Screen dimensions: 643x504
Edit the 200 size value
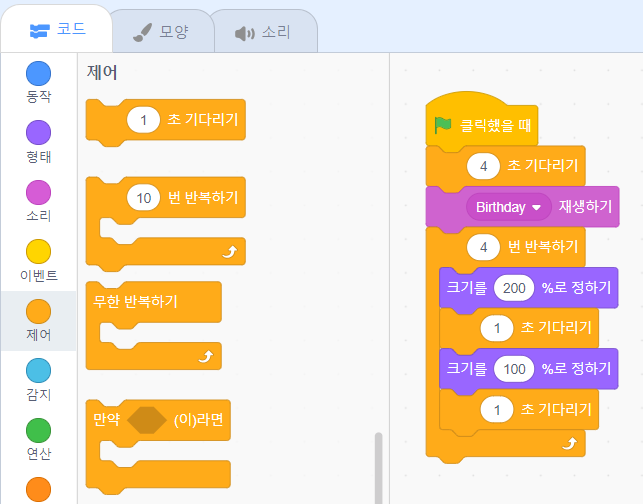point(514,288)
